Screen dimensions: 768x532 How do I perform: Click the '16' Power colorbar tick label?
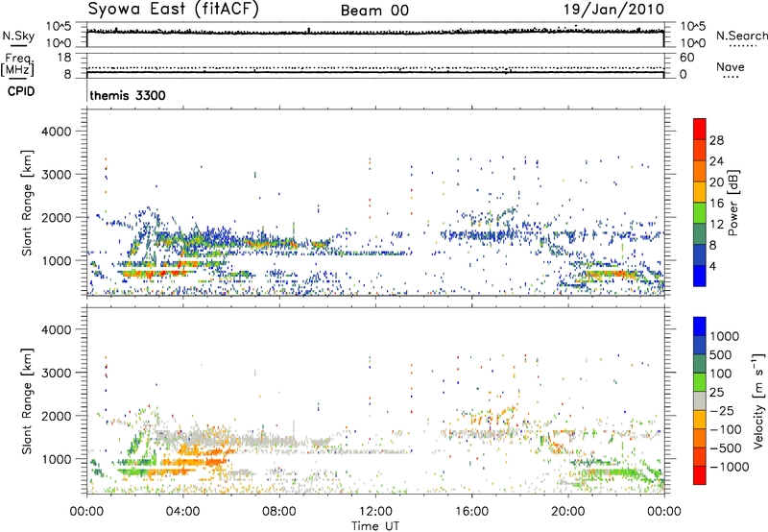(716, 204)
